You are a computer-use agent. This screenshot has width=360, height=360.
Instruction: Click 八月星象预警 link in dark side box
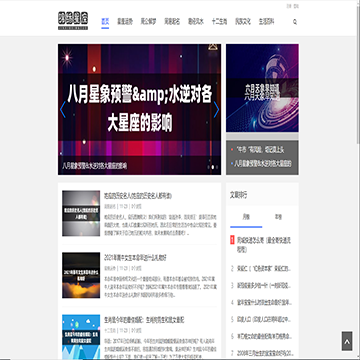pos(263,164)
